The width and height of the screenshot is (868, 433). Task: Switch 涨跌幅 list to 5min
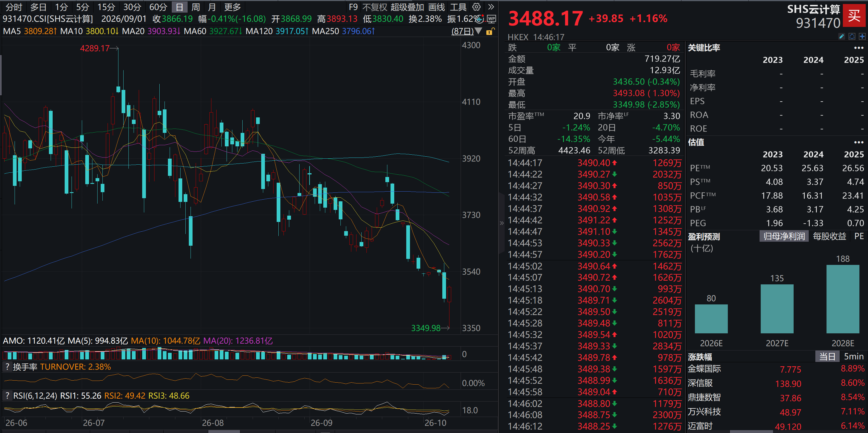(x=853, y=357)
